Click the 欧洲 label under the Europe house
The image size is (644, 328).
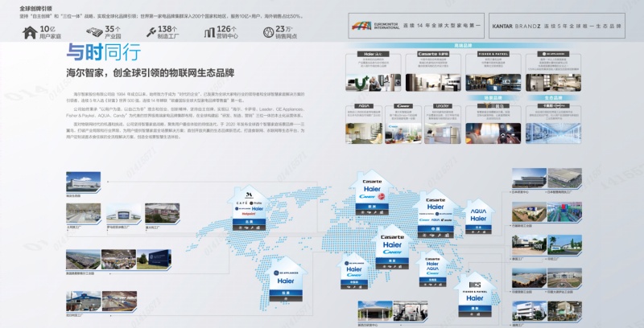372,207
